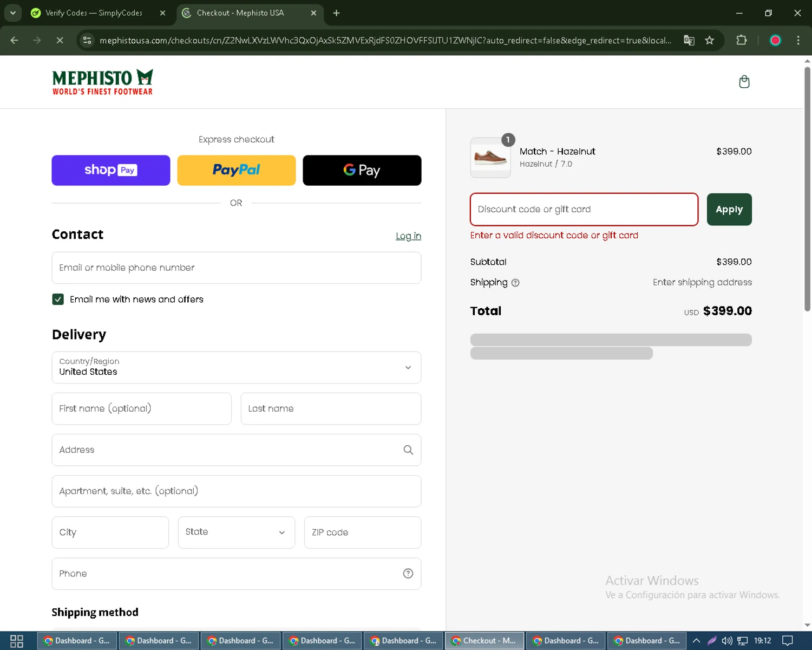View site information in address bar
Viewport: 812px width, 650px height.
(87, 40)
